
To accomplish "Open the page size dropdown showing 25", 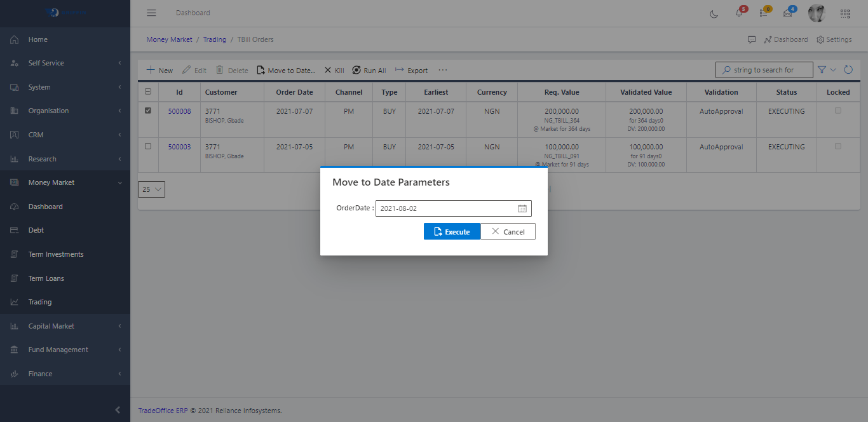I will click(x=151, y=189).
